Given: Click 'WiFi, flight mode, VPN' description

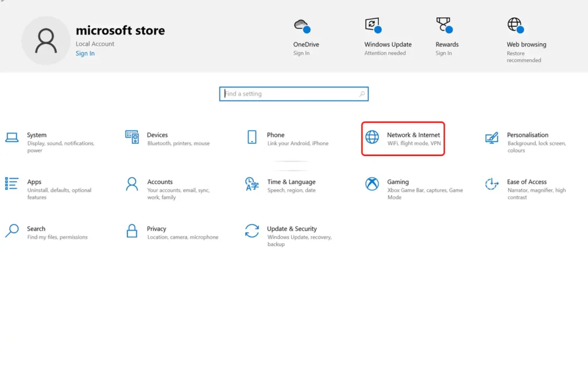Looking at the screenshot, I should (414, 143).
